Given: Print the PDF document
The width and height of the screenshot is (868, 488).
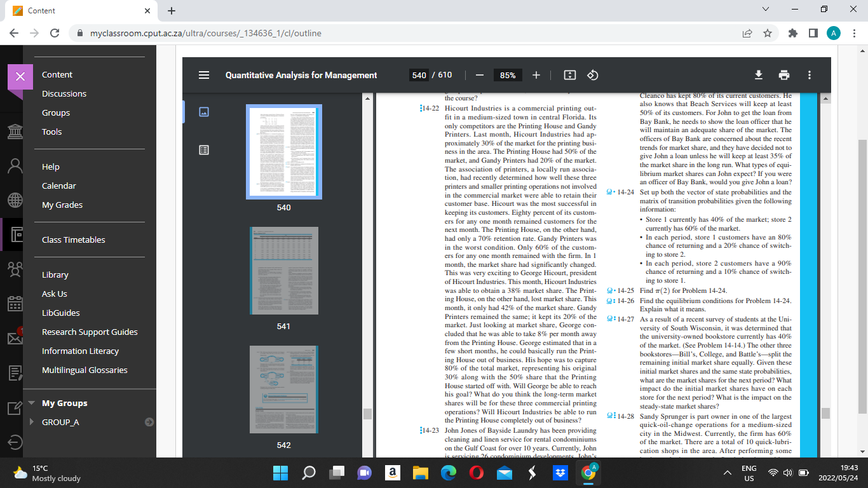Looking at the screenshot, I should coord(783,75).
